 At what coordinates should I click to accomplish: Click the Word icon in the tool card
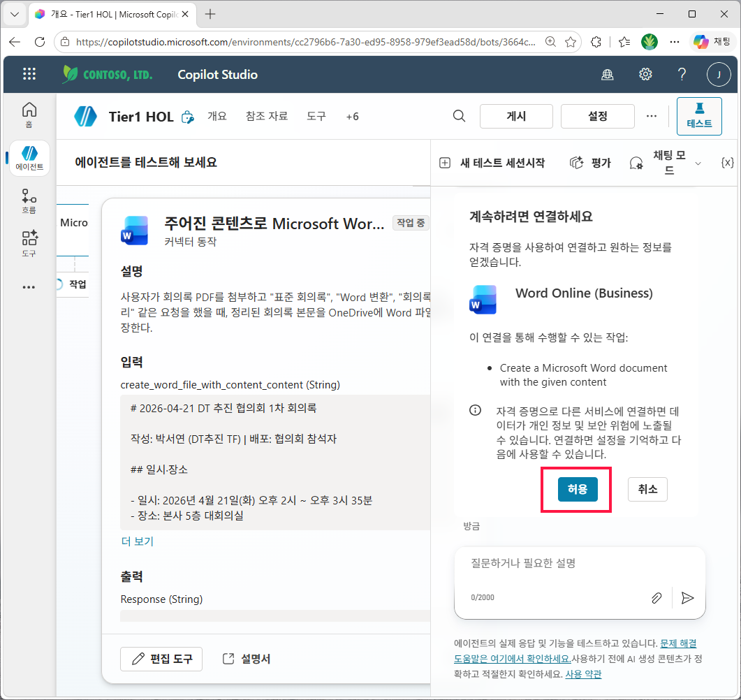pos(134,230)
